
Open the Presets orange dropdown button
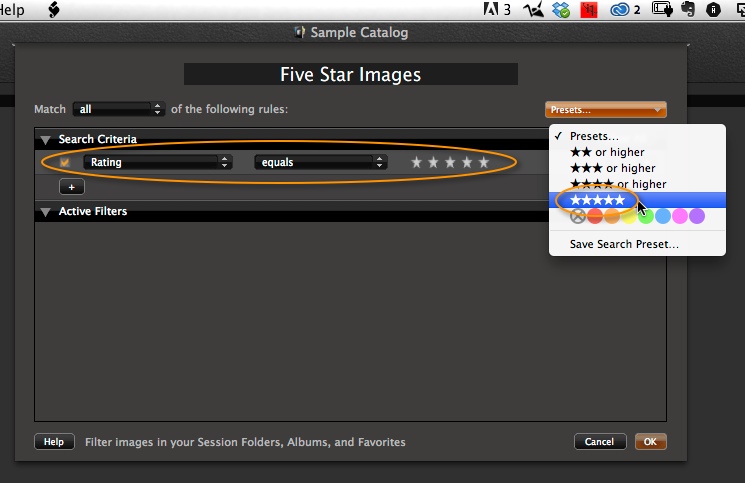(606, 110)
